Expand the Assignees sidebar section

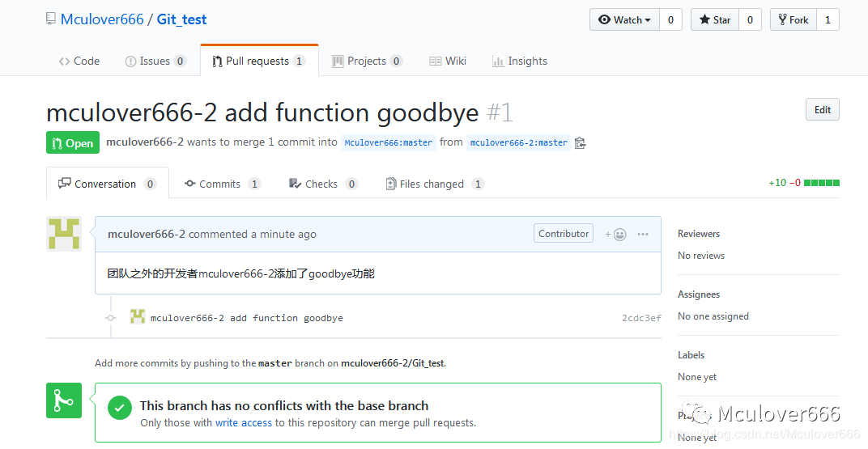pos(699,294)
